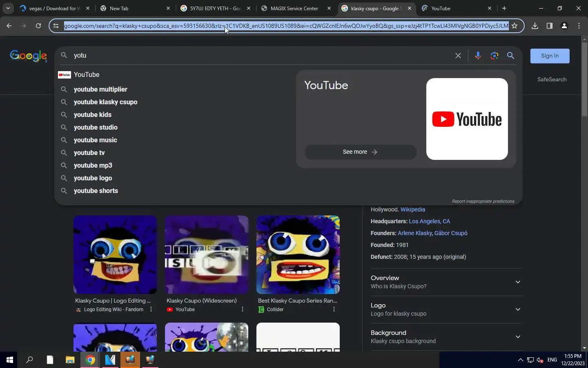
Task: Open options for Collider result
Action: pyautogui.click(x=334, y=310)
